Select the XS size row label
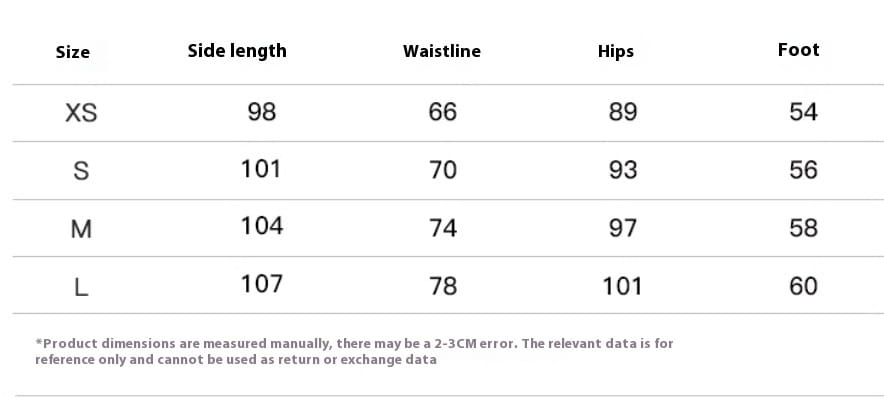The width and height of the screenshot is (884, 399). 81,113
